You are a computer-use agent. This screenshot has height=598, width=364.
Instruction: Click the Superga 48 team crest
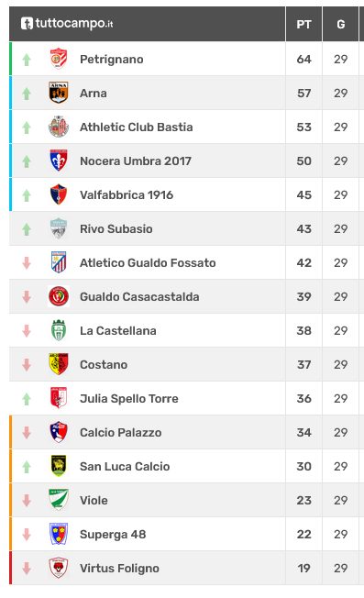point(59,534)
